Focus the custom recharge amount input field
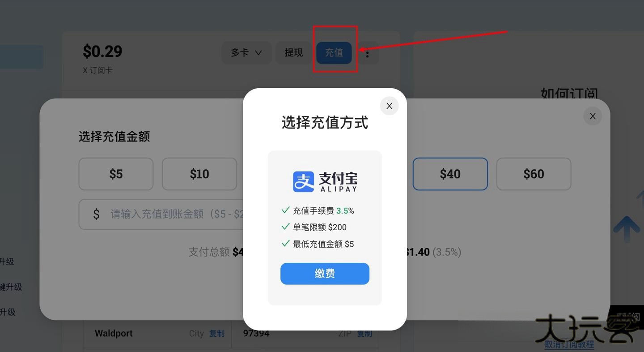 click(161, 214)
